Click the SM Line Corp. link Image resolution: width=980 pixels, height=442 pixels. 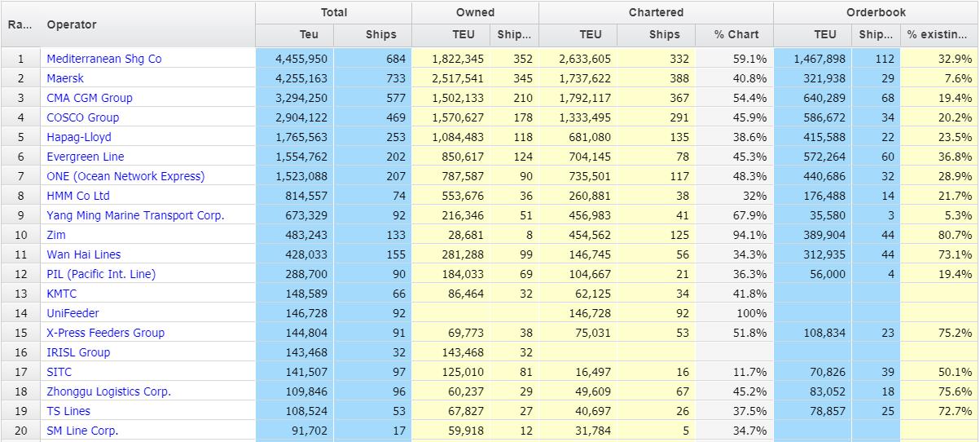(82, 431)
